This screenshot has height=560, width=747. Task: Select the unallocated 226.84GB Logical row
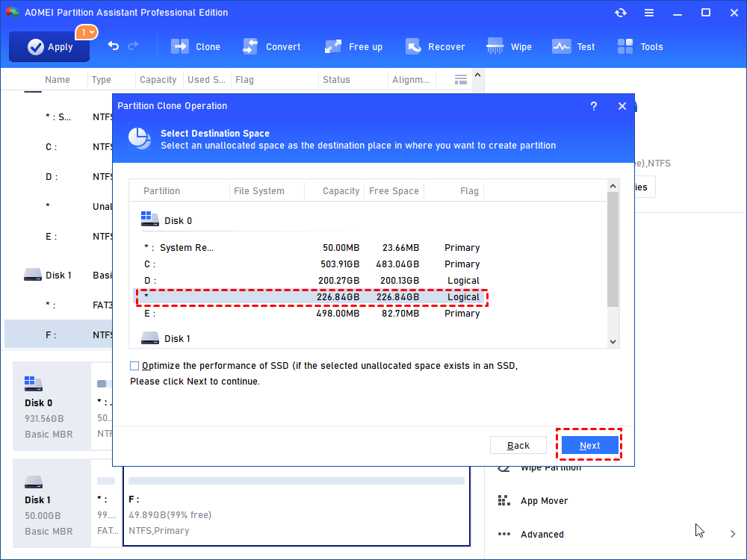[311, 297]
